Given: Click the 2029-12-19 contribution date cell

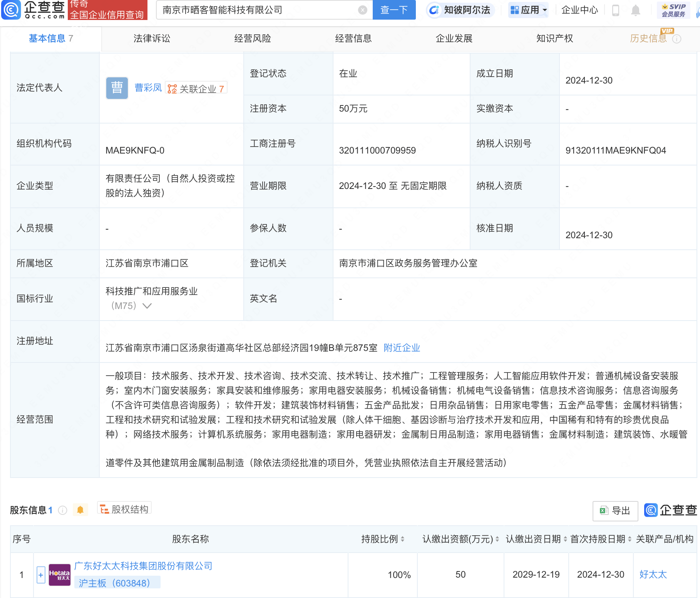Looking at the screenshot, I should (x=536, y=575).
